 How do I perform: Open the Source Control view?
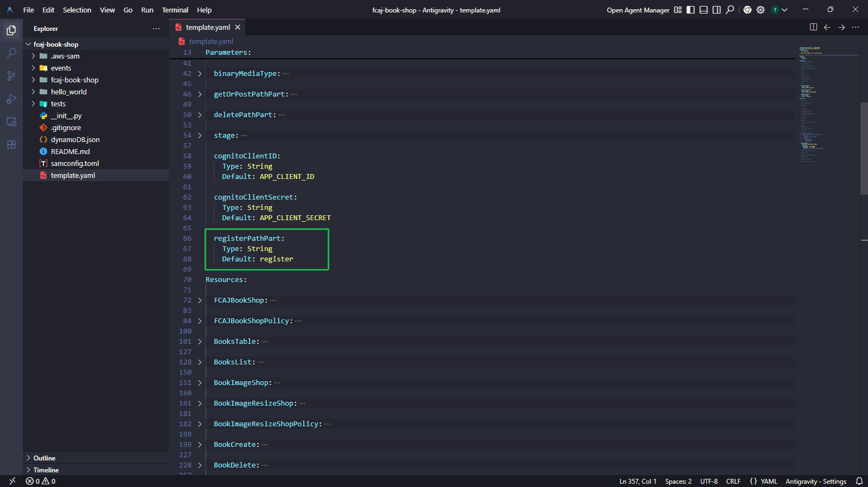coord(11,76)
